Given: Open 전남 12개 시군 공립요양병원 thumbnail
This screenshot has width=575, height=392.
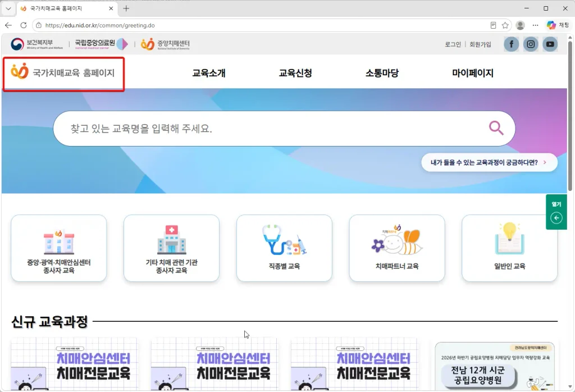Looking at the screenshot, I should pyautogui.click(x=494, y=366).
